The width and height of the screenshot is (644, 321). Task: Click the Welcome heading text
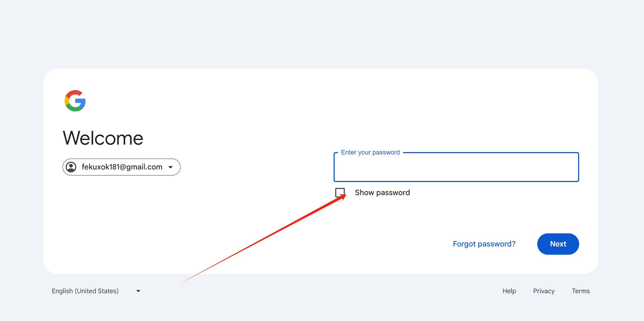click(103, 138)
